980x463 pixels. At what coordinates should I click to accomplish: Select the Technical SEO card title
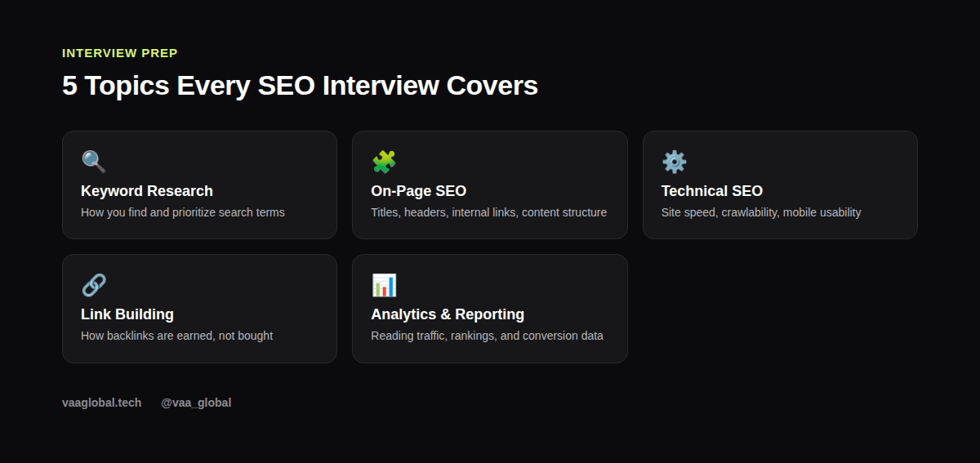click(712, 191)
